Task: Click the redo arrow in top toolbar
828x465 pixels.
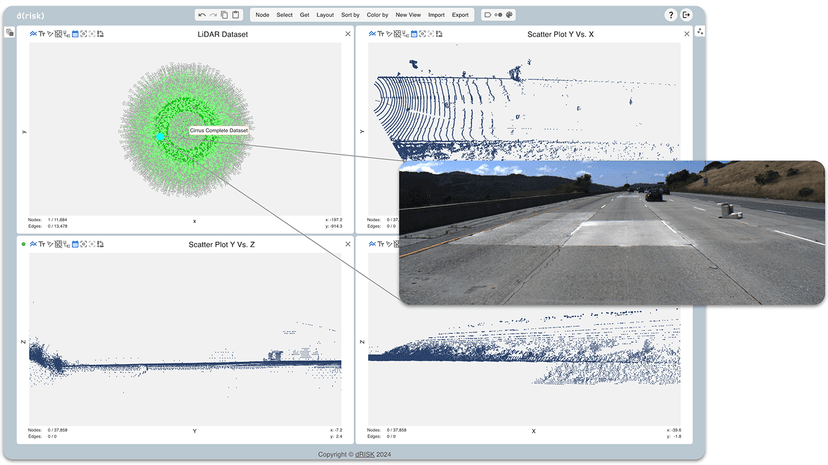Action: (x=213, y=15)
